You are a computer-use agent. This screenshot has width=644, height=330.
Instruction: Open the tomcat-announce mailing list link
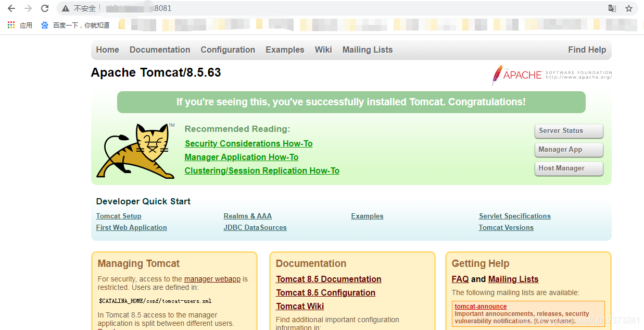click(x=481, y=307)
